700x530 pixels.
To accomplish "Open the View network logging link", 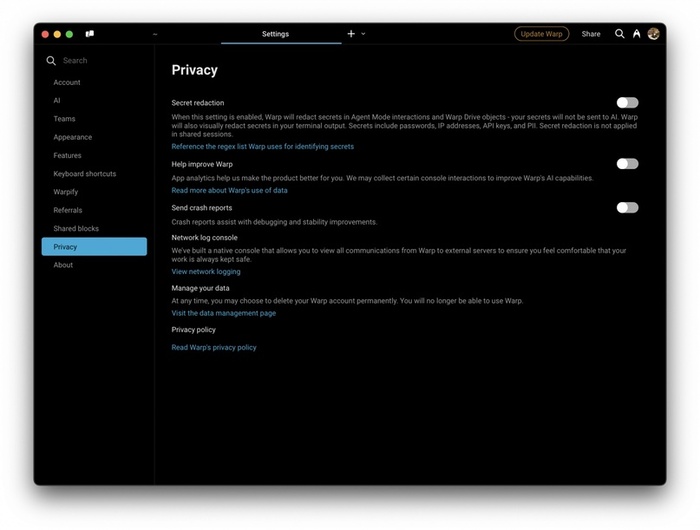I will click(x=206, y=272).
